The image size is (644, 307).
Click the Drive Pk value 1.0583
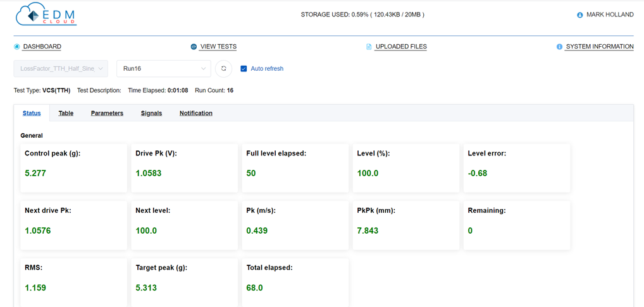(x=149, y=173)
